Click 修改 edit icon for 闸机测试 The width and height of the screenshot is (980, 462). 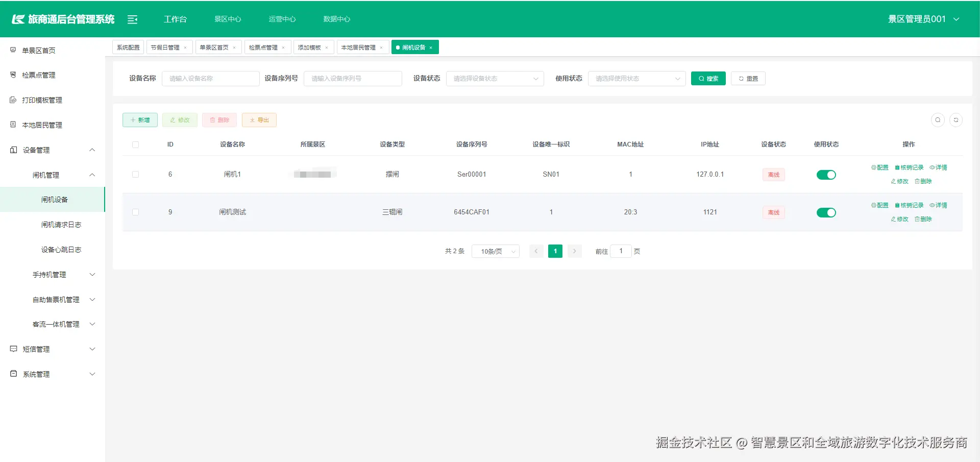point(899,218)
